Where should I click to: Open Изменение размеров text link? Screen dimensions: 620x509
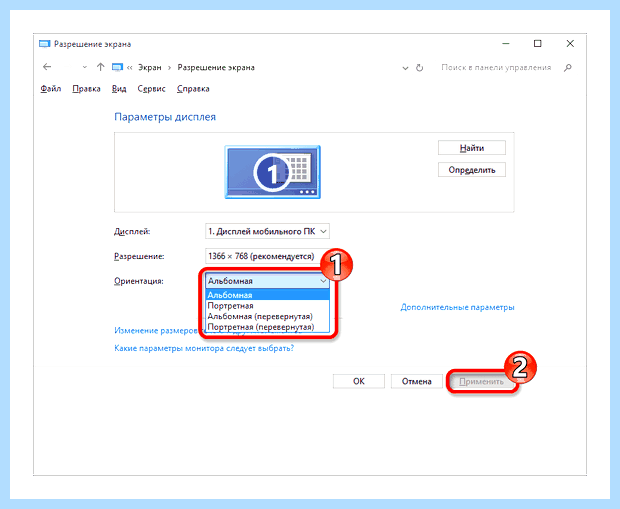156,331
